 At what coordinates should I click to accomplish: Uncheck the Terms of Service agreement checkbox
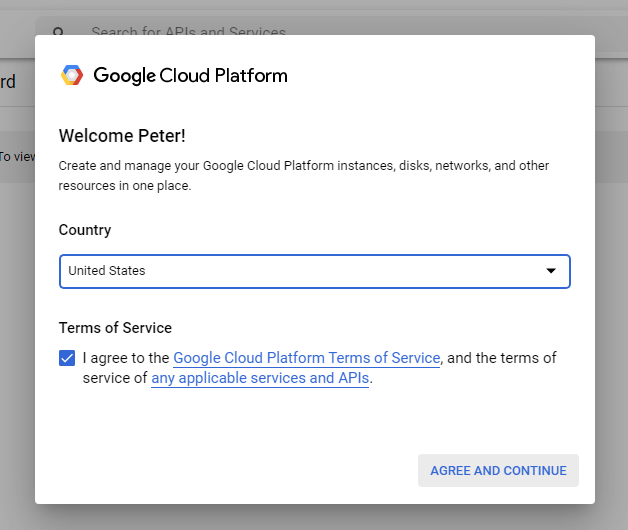click(67, 358)
